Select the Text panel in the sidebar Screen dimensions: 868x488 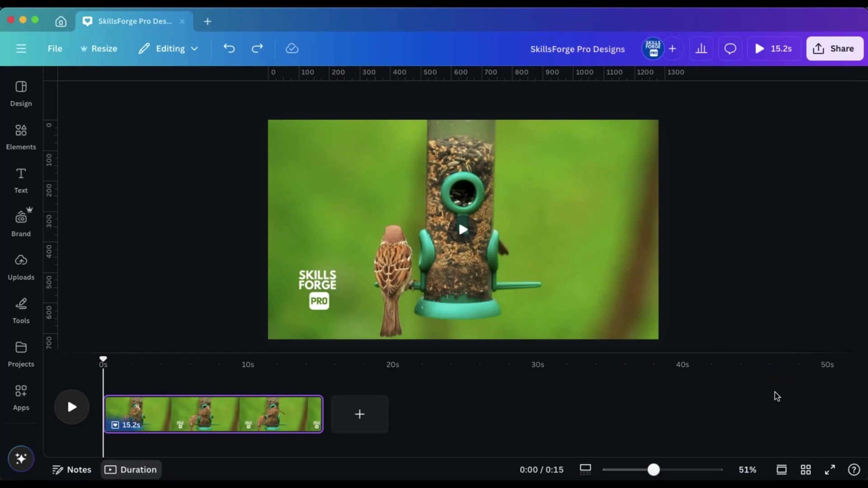click(21, 180)
